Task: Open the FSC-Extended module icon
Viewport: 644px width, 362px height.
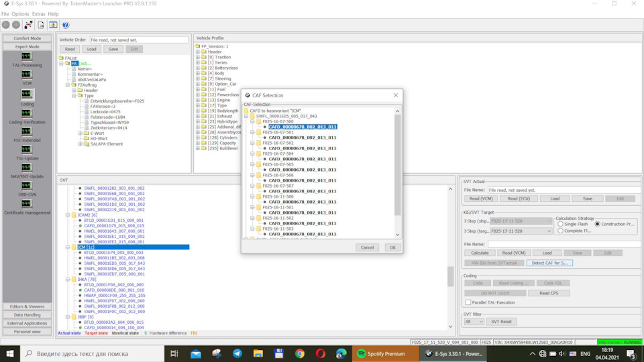Action: click(27, 131)
